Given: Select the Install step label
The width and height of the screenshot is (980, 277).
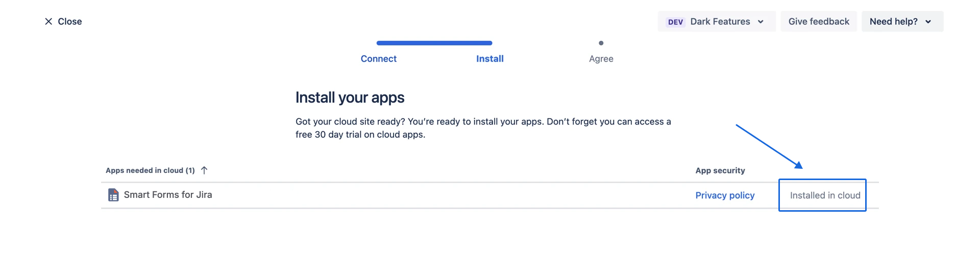Looking at the screenshot, I should pos(489,59).
